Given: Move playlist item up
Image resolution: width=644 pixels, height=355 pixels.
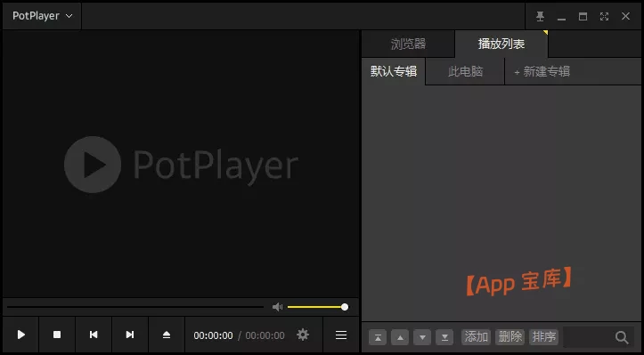Looking at the screenshot, I should pos(400,337).
